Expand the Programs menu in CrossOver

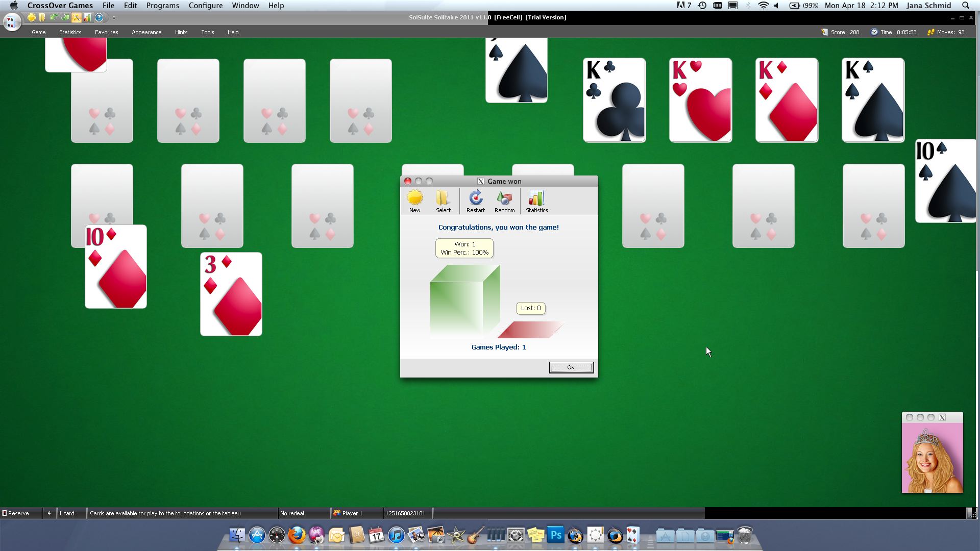click(x=161, y=6)
